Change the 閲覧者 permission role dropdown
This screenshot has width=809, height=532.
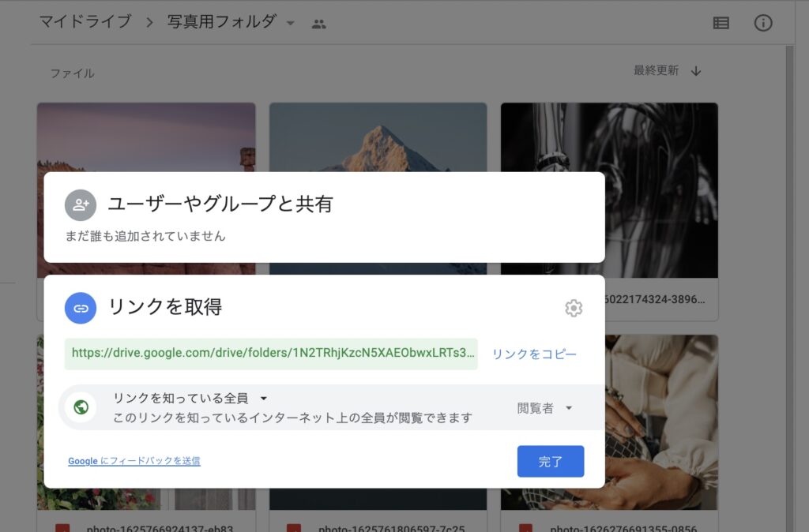[544, 408]
